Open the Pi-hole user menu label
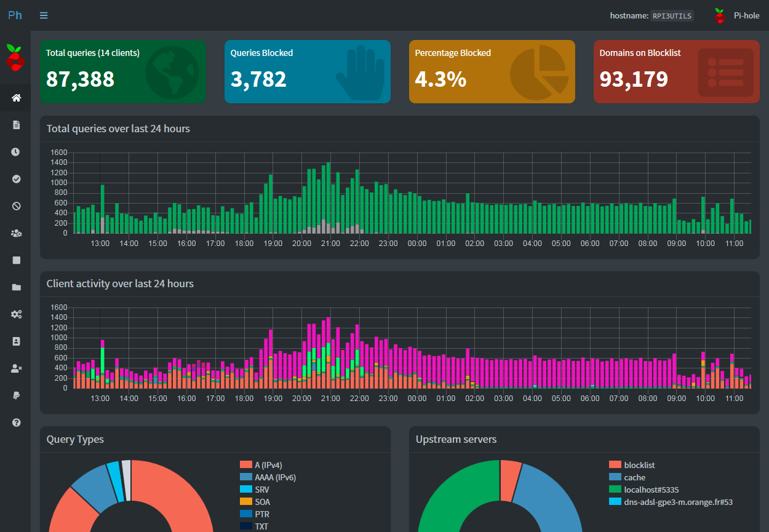Screen dimensions: 769x532 [x=747, y=15]
